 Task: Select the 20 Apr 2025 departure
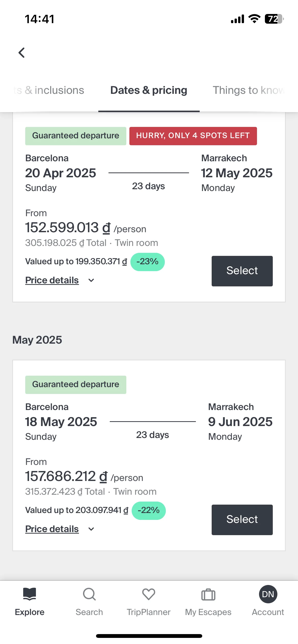pyautogui.click(x=242, y=271)
